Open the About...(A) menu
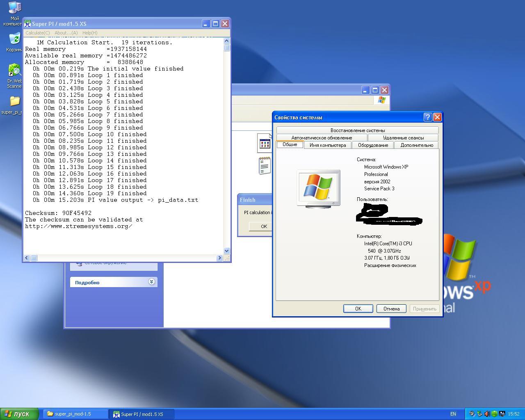 point(66,33)
